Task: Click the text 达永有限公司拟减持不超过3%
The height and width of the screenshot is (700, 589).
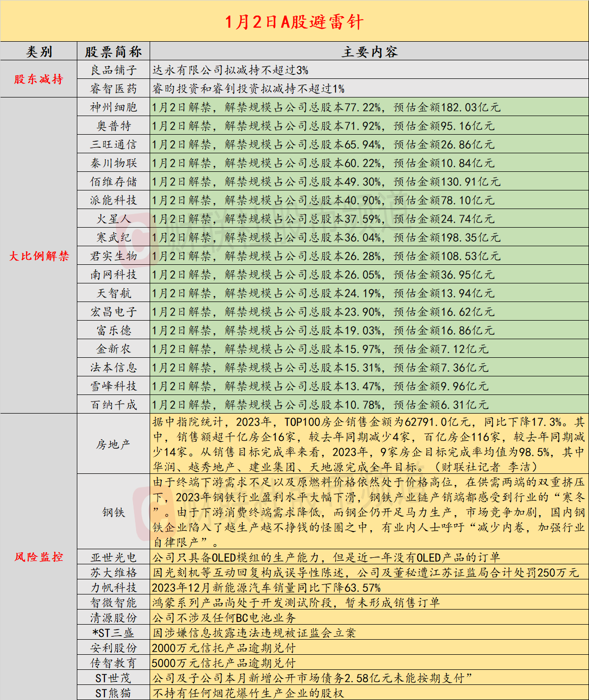Action: pyautogui.click(x=230, y=70)
